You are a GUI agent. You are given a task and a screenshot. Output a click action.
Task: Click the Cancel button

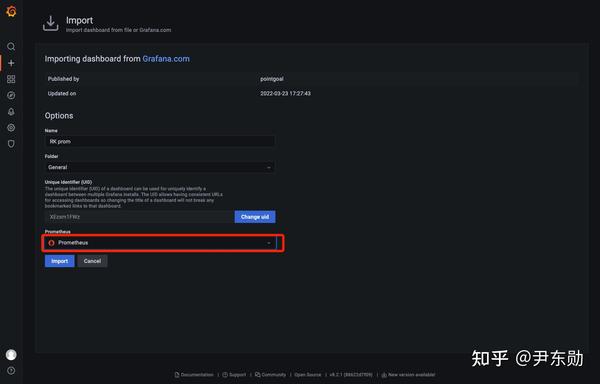tap(92, 261)
